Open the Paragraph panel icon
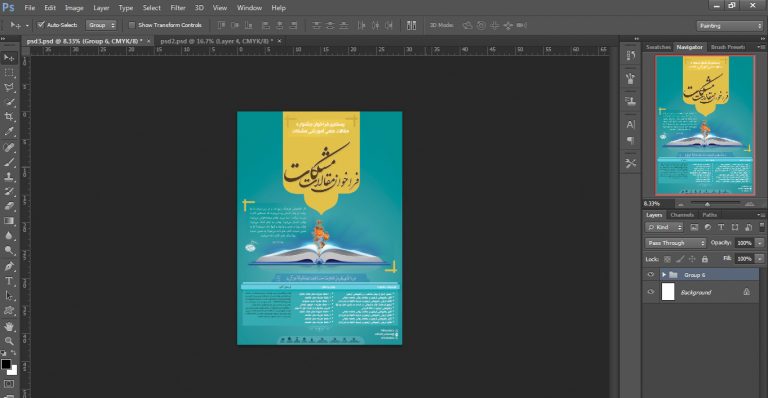 coord(631,140)
